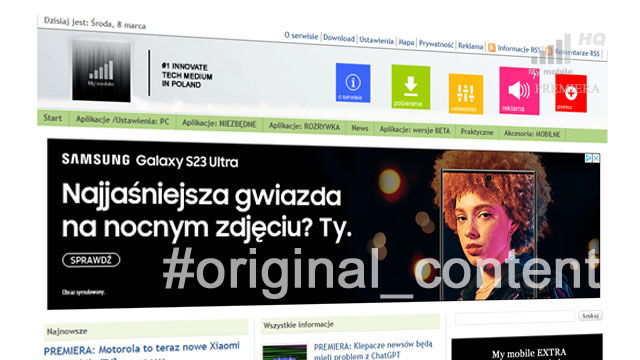Open 'Akcesoria: MOBILNE' menu item

pyautogui.click(x=532, y=133)
